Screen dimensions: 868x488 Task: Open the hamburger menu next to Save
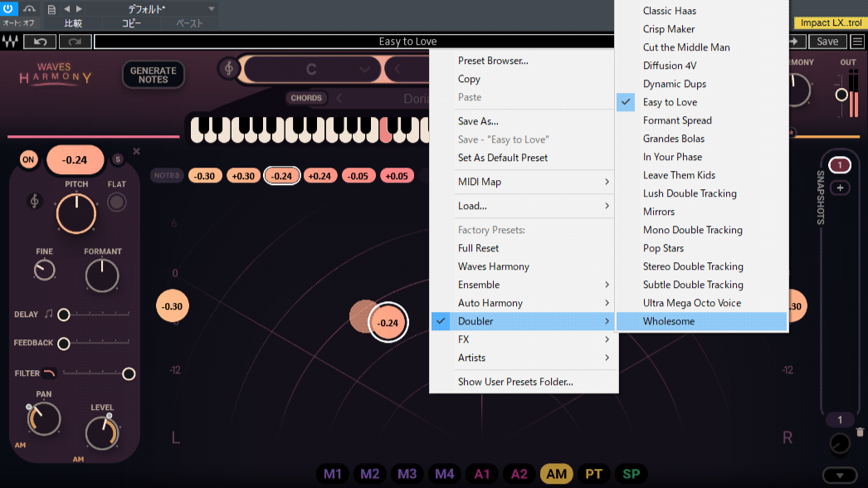click(857, 41)
